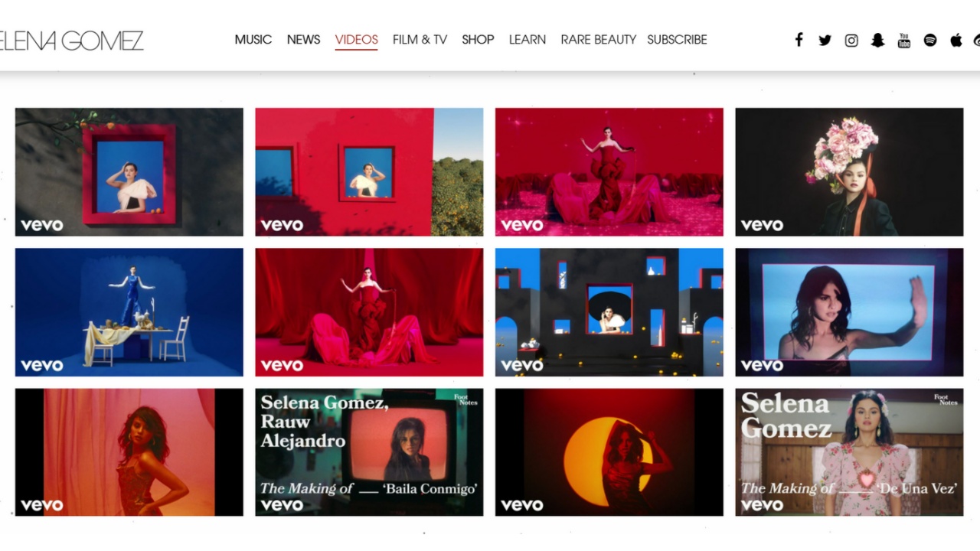The width and height of the screenshot is (980, 551).
Task: Go to the NEWS menu item
Action: 304,40
